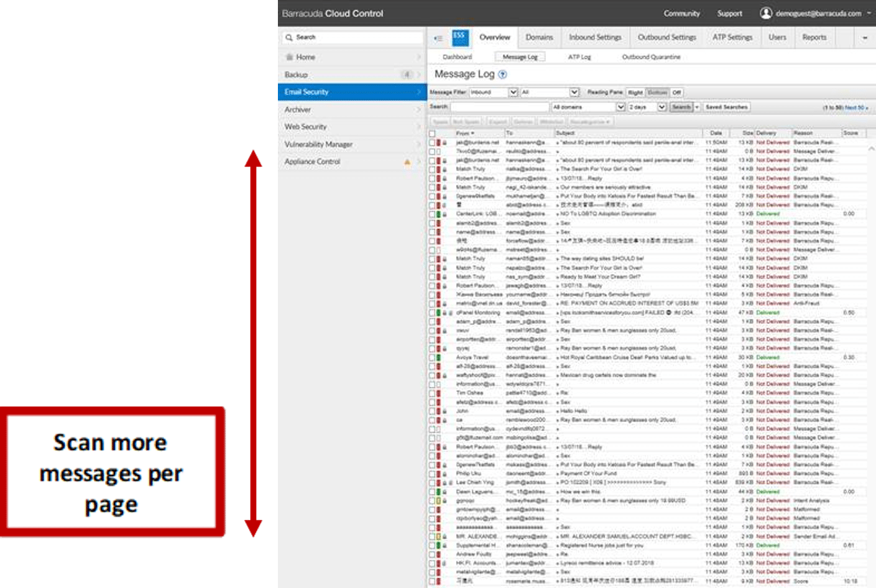This screenshot has width=876, height=588.
Task: Click the ESS product icon
Action: pyautogui.click(x=459, y=37)
